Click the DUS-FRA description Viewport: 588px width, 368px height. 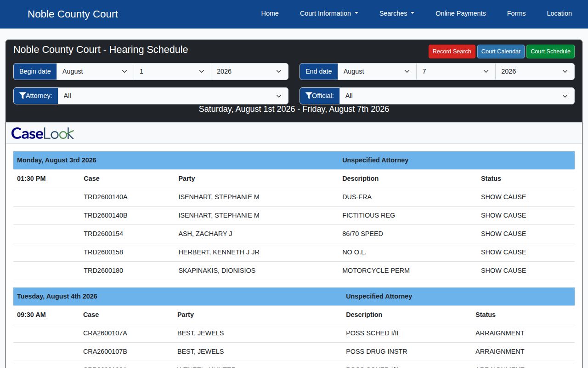(357, 197)
